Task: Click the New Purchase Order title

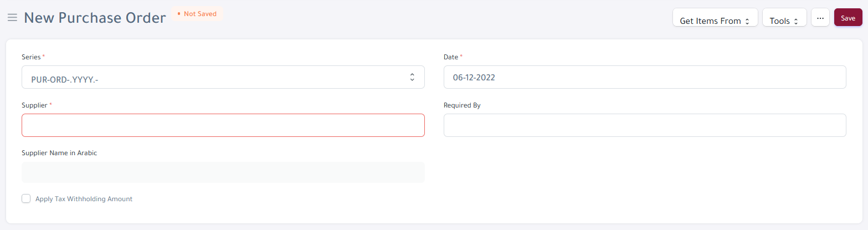Action: pos(95,18)
